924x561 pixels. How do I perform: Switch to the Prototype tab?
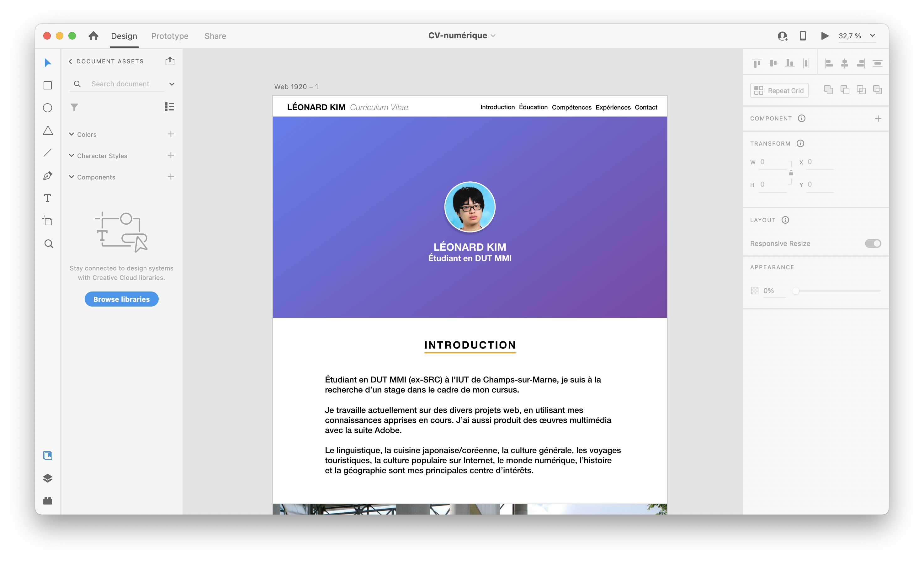pyautogui.click(x=170, y=36)
